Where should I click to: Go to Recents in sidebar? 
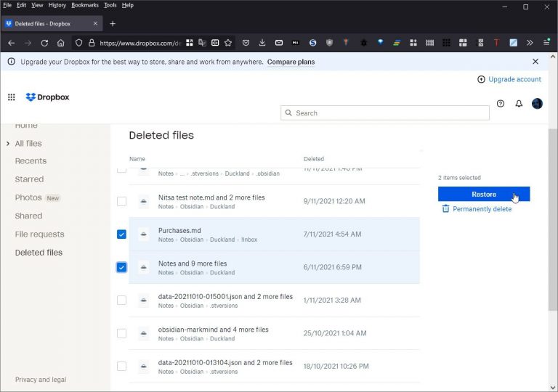click(31, 161)
